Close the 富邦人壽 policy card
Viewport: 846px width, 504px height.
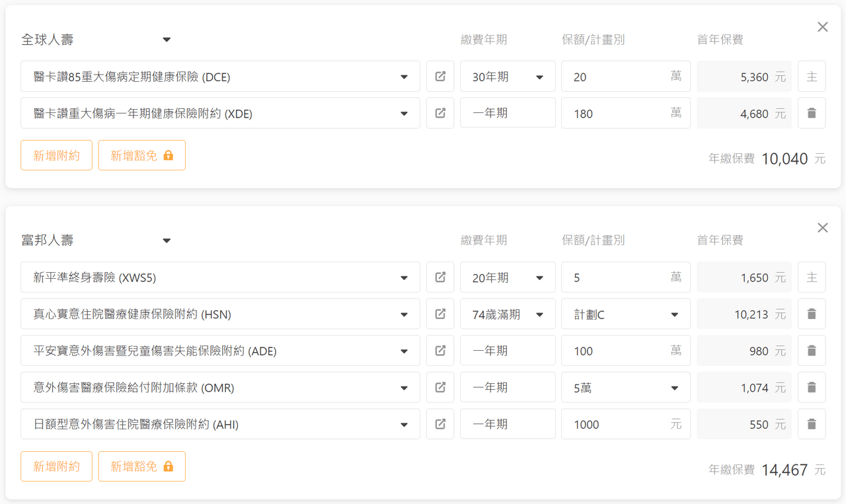[x=822, y=228]
